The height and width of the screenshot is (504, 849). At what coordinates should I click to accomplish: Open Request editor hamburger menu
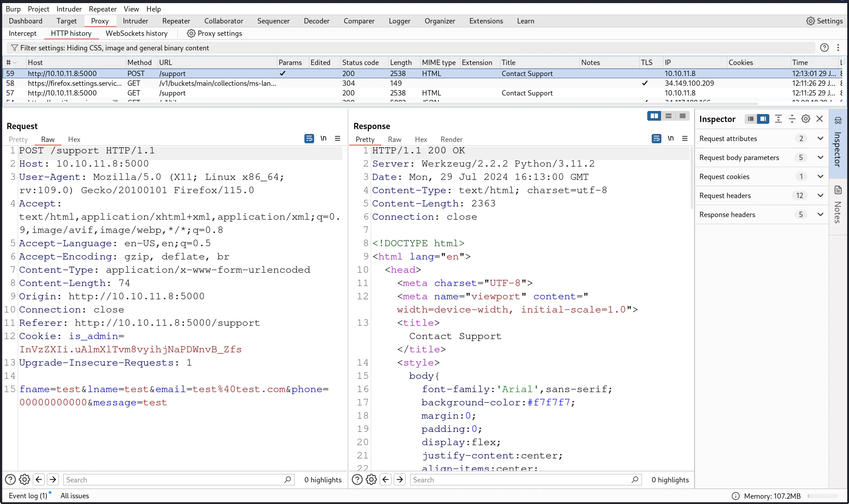tap(338, 138)
